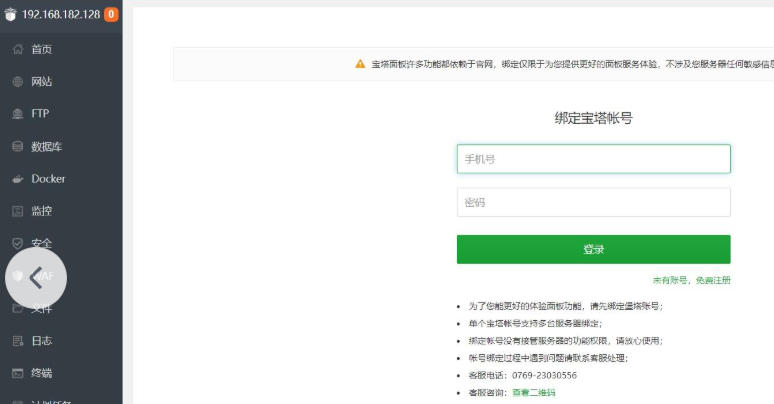Click 未有账号，免费注册 link
Viewport: 774px width, 404px height.
tap(692, 280)
